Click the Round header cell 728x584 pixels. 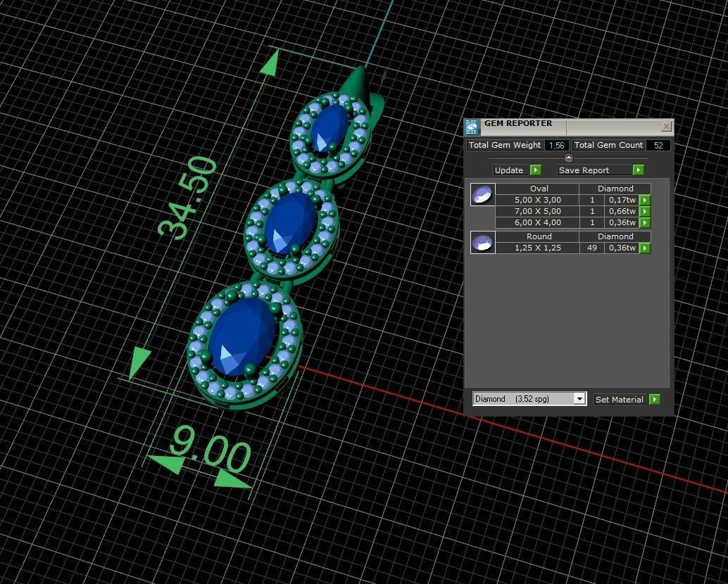coord(538,236)
